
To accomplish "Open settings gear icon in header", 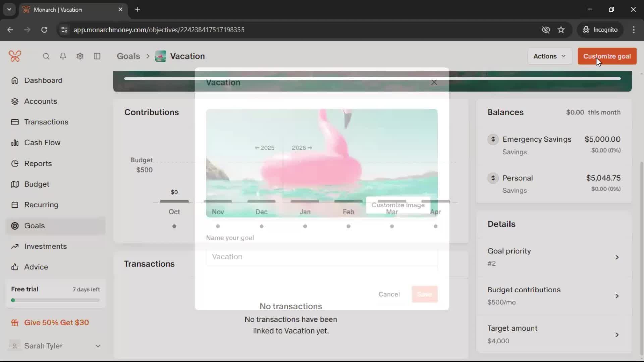I will tap(80, 56).
